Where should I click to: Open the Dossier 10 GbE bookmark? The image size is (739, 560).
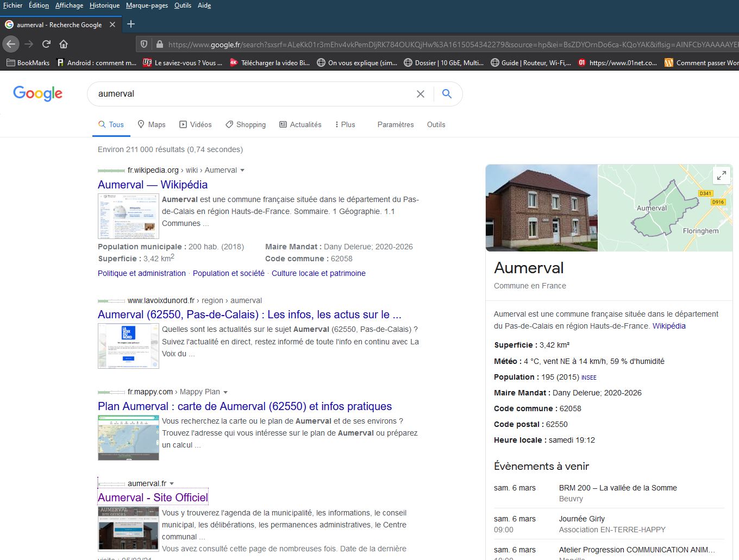pos(444,63)
